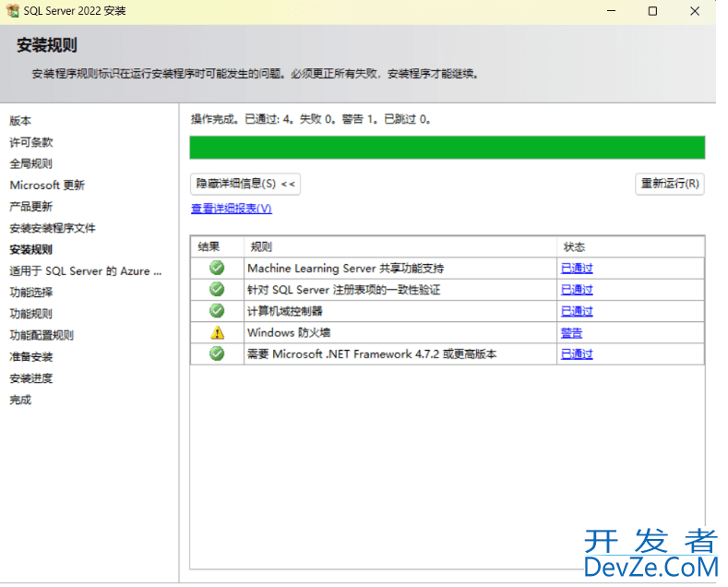Select the 功能配置规则 step in sidebar
The height and width of the screenshot is (587, 728).
click(x=42, y=335)
